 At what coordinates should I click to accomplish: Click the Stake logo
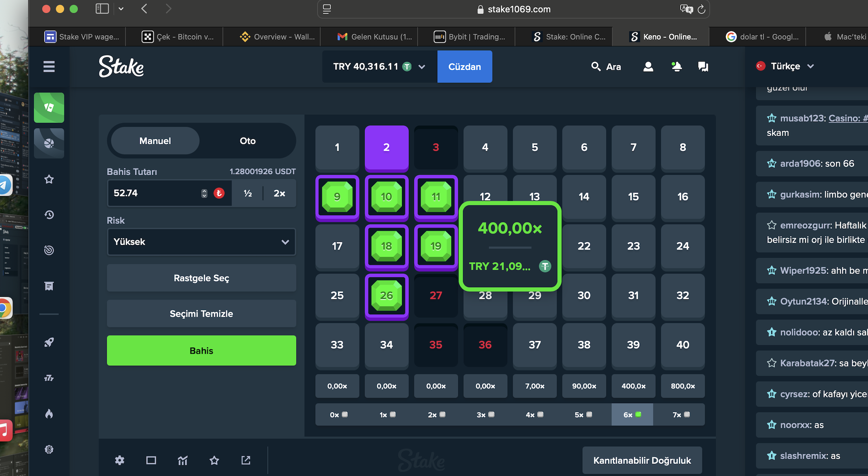[x=121, y=66]
